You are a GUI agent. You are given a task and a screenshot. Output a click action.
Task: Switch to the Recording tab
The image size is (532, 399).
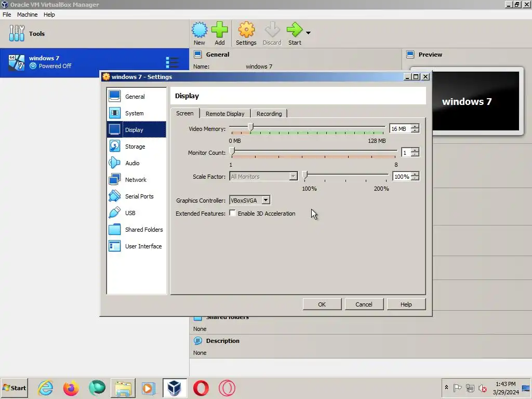269,114
